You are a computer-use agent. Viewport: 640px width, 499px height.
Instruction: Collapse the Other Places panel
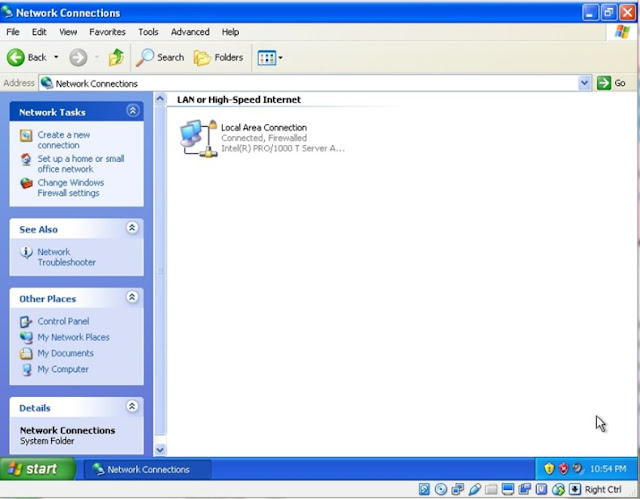[132, 297]
